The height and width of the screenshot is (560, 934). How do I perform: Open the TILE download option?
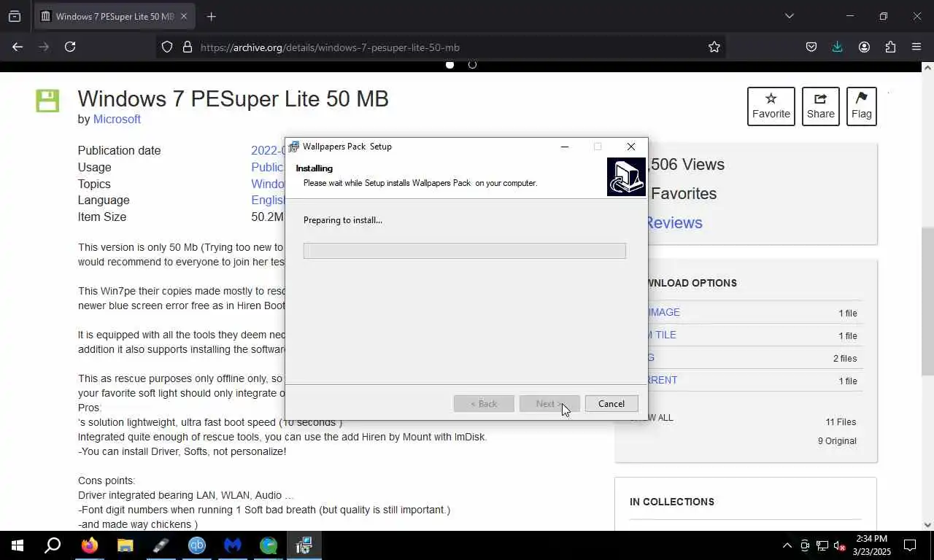[x=665, y=335]
